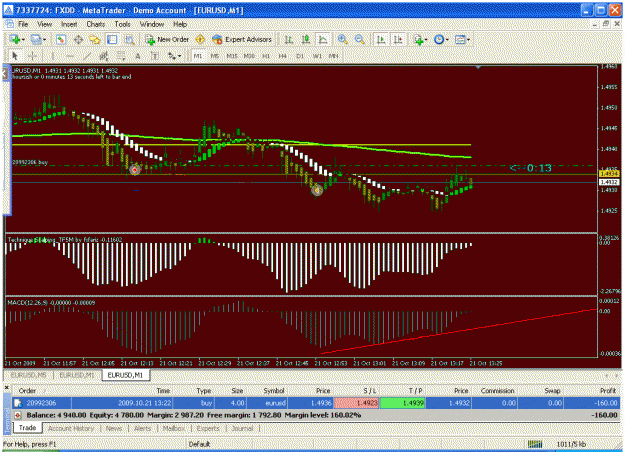Open the Insert menu
The image size is (625, 452).
pos(69,24)
